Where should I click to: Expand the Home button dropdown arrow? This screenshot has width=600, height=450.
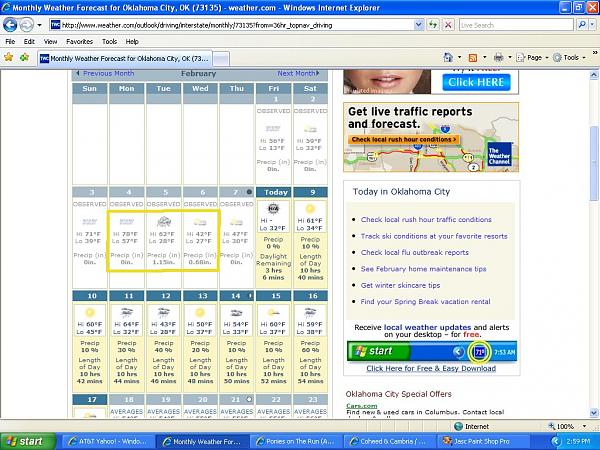click(x=459, y=57)
